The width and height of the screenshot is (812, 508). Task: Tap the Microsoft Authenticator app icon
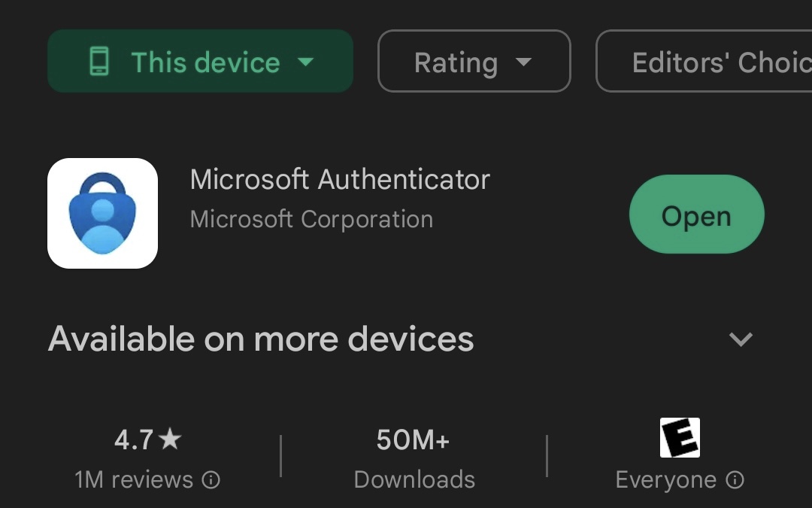102,213
